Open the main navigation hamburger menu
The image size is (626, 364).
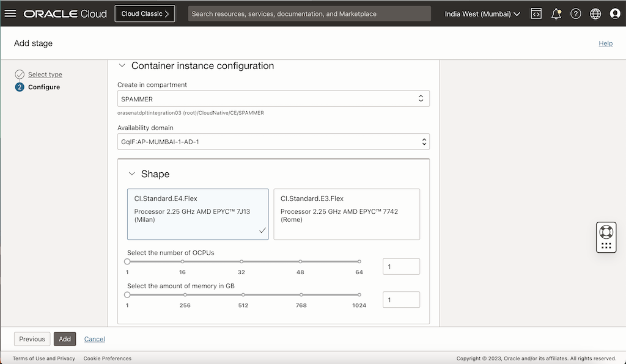[11, 13]
